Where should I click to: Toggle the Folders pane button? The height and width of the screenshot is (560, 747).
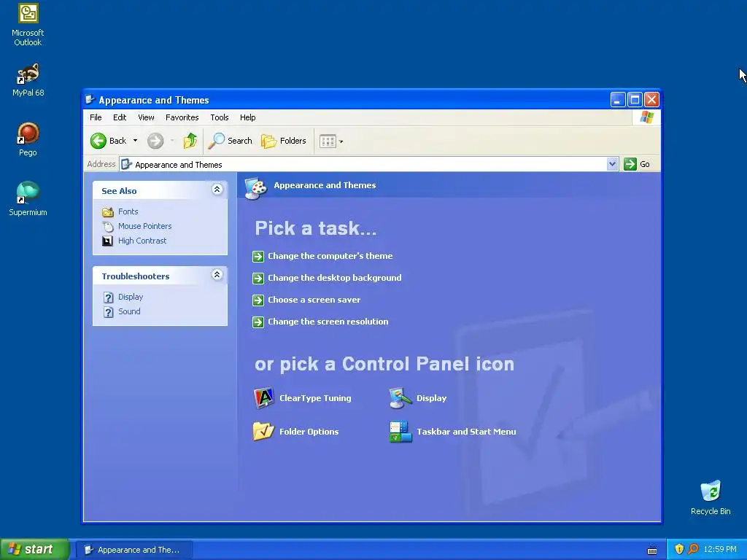(x=284, y=141)
